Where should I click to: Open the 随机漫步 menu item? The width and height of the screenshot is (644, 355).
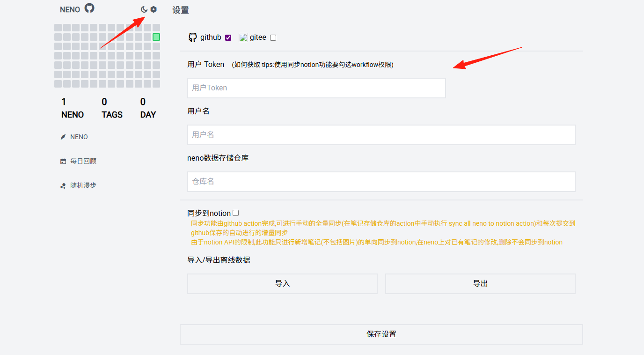click(83, 185)
